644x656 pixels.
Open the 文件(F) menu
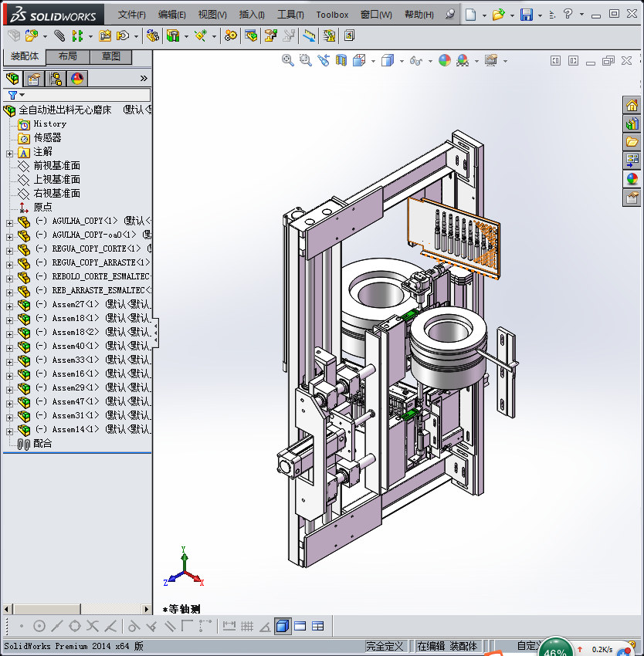pos(131,15)
